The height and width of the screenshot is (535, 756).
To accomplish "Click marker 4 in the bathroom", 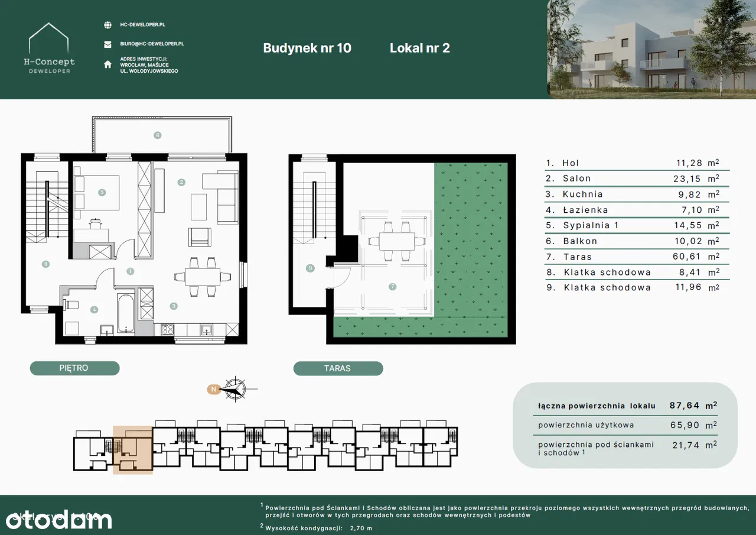I will pos(94,309).
